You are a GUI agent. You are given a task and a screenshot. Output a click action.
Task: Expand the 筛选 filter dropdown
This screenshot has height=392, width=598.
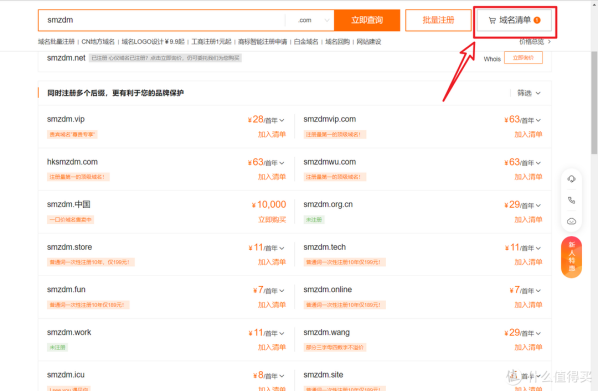click(529, 93)
